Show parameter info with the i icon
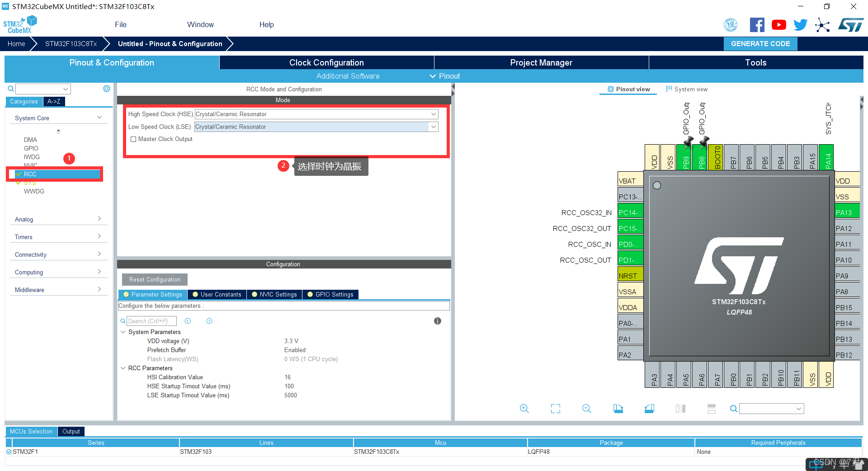Screen dimensions: 868x471 (x=438, y=321)
